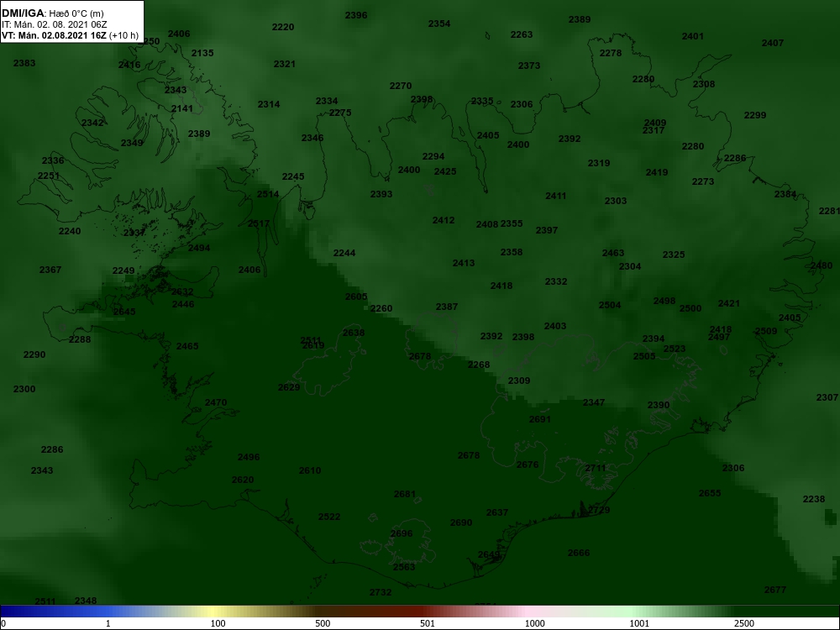The width and height of the screenshot is (840, 630).
Task: Click the map value "2270"
Action: 401,86
